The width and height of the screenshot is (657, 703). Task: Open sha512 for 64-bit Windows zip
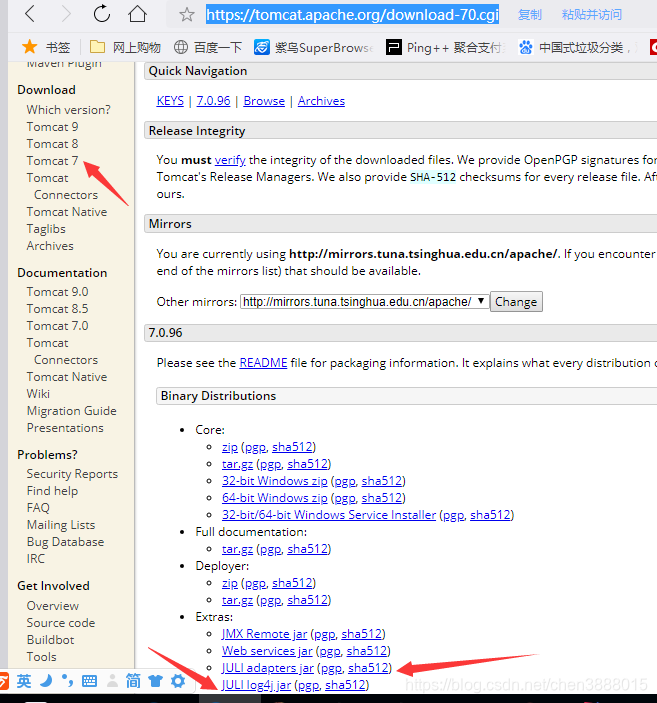click(382, 498)
